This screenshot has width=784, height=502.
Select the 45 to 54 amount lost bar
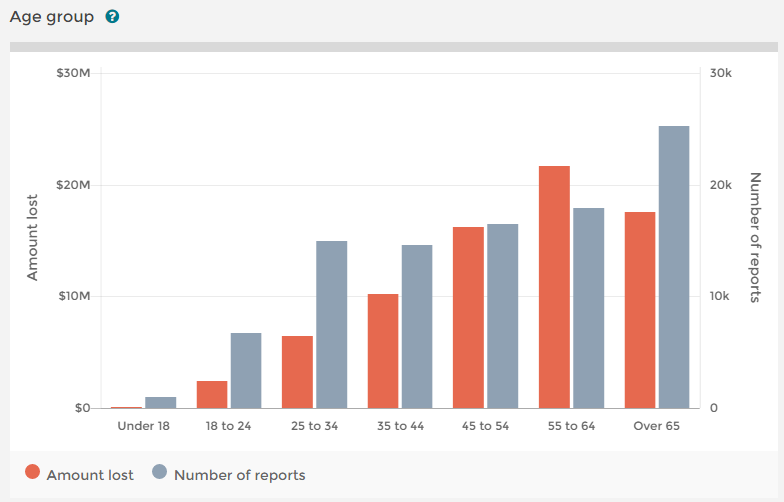pyautogui.click(x=468, y=318)
